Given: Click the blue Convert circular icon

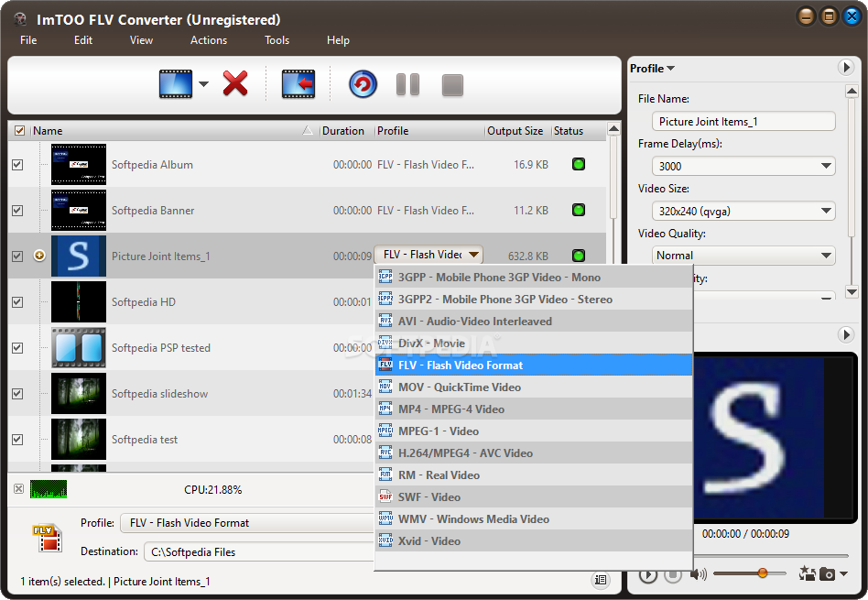Looking at the screenshot, I should 363,84.
